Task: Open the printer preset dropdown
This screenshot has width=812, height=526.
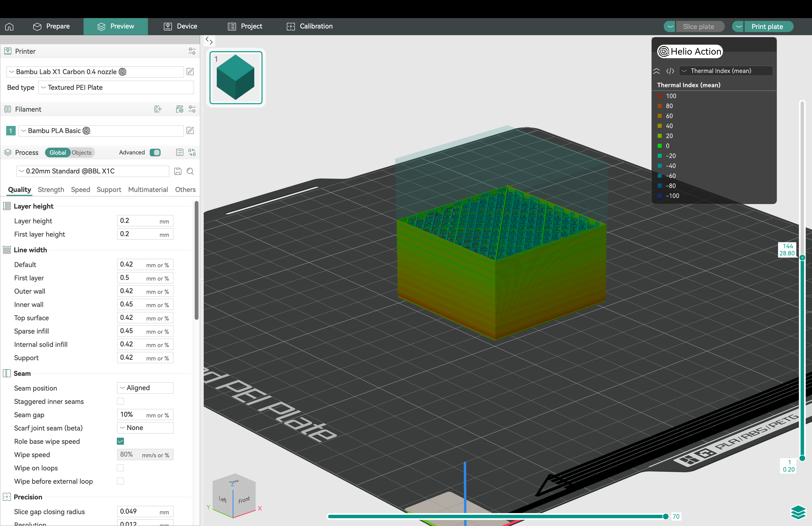Action: [95, 72]
